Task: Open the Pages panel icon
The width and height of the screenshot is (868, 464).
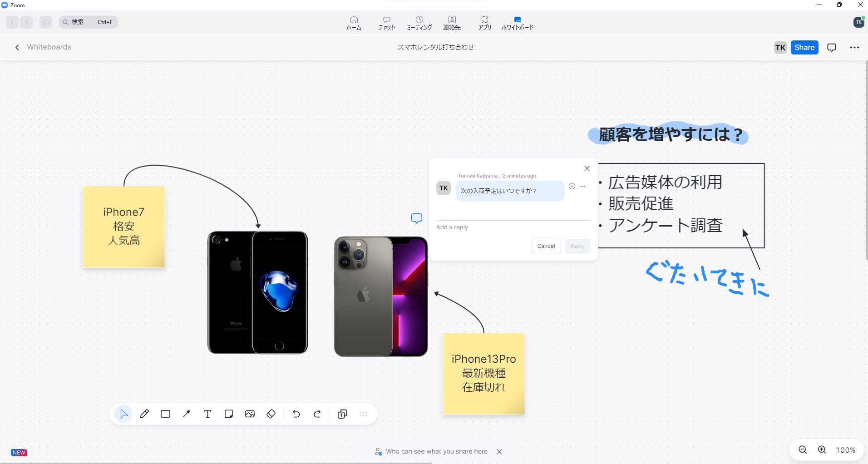Action: click(x=343, y=414)
